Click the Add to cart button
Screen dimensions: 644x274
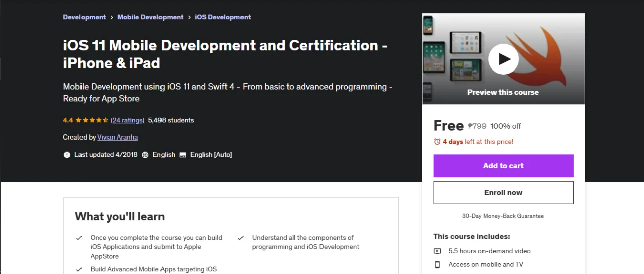[x=503, y=166]
